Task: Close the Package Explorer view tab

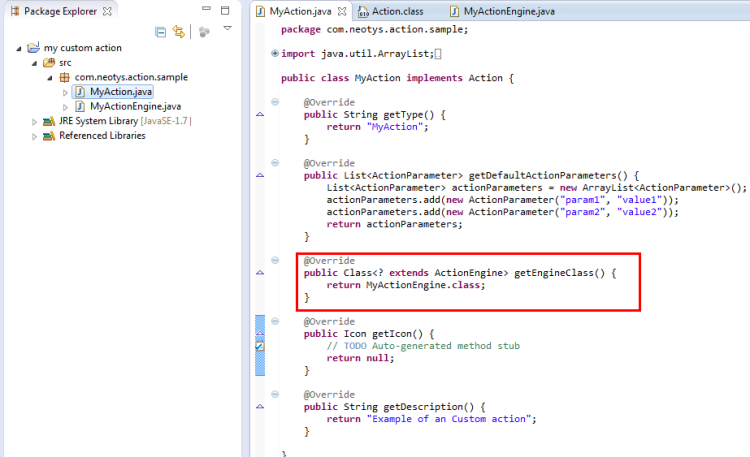Action: point(107,11)
